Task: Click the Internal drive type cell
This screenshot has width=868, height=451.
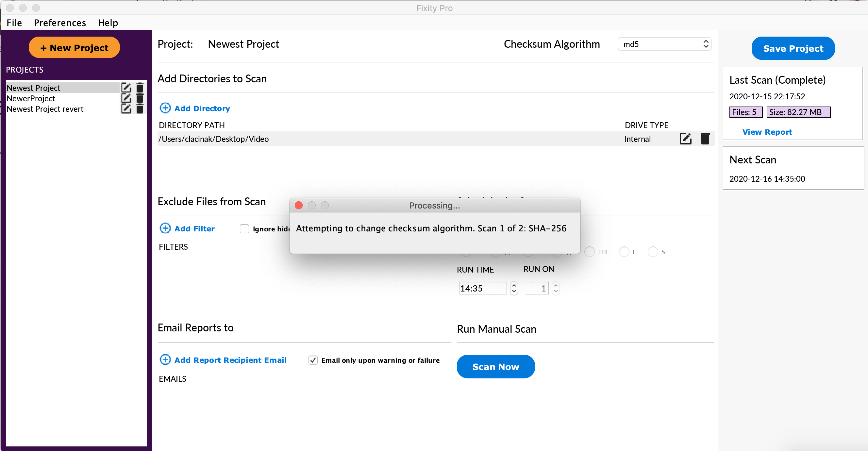Action: [x=637, y=139]
